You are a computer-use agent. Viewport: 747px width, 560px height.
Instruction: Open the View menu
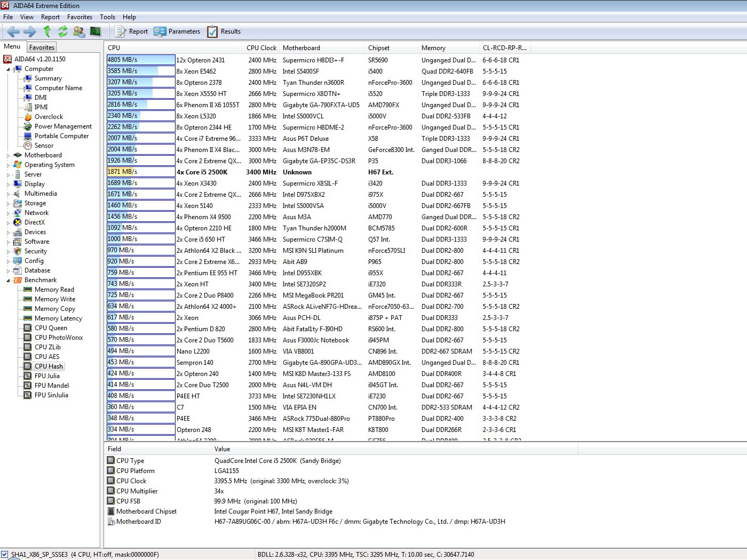(x=27, y=17)
